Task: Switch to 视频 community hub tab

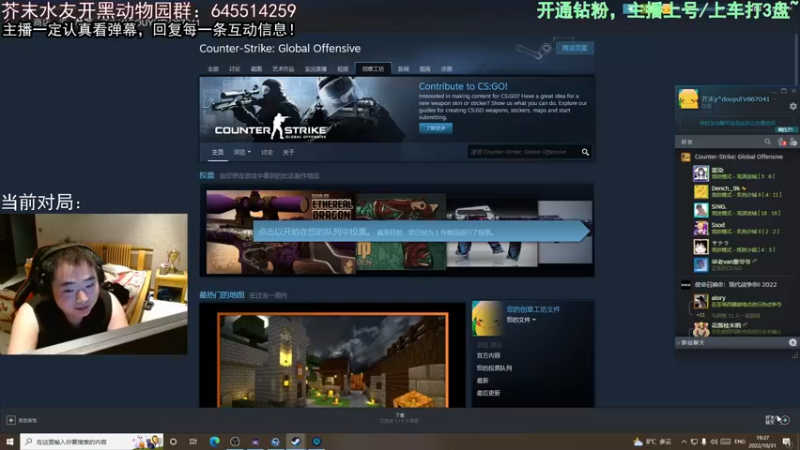Action: tap(343, 69)
